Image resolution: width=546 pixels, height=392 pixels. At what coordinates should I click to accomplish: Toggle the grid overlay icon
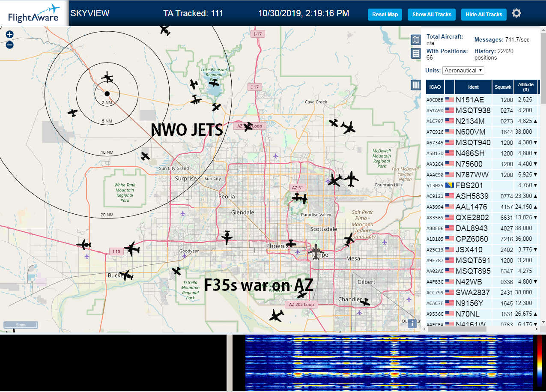(x=415, y=54)
